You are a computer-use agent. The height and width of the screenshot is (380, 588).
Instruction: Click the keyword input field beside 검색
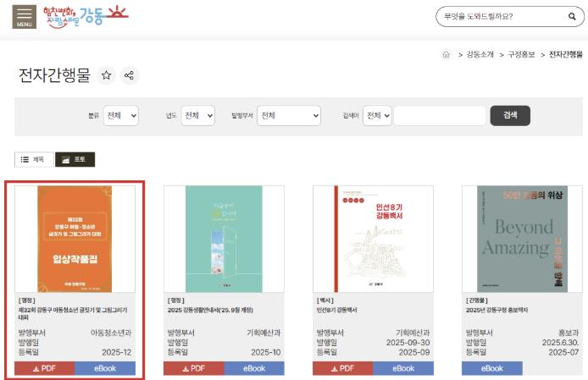(x=440, y=116)
